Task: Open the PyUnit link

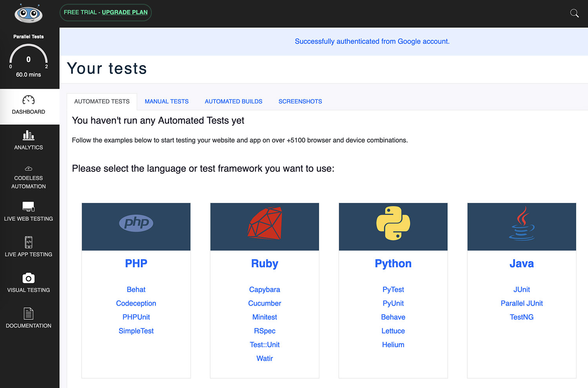Action: (x=393, y=303)
